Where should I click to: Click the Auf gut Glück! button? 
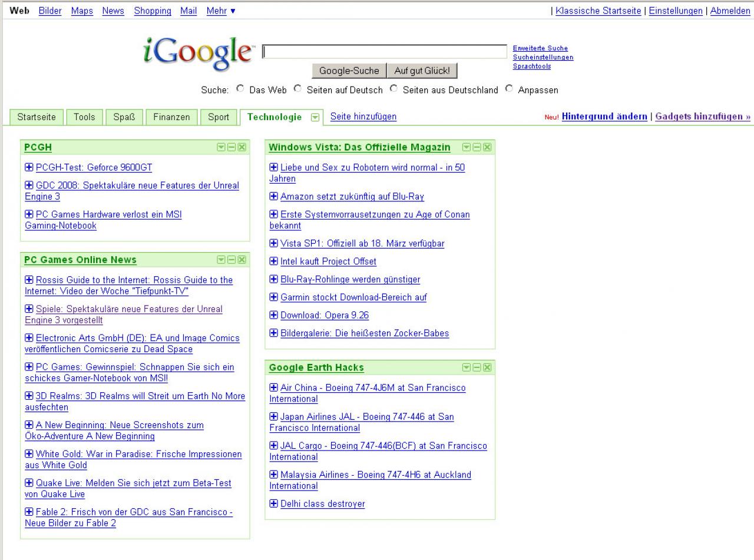coord(422,71)
